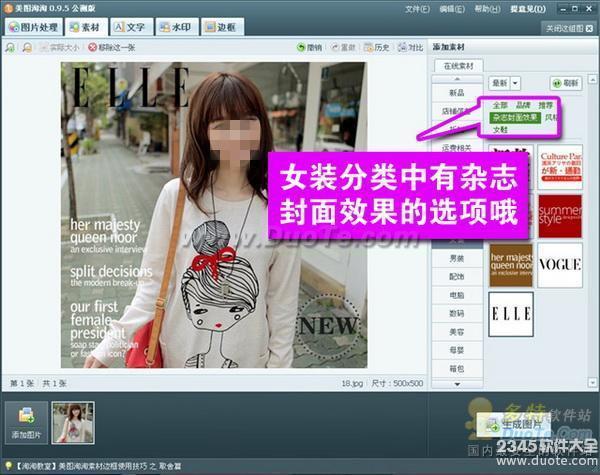
Task: Open the 图片处理 tab
Action: (x=33, y=27)
